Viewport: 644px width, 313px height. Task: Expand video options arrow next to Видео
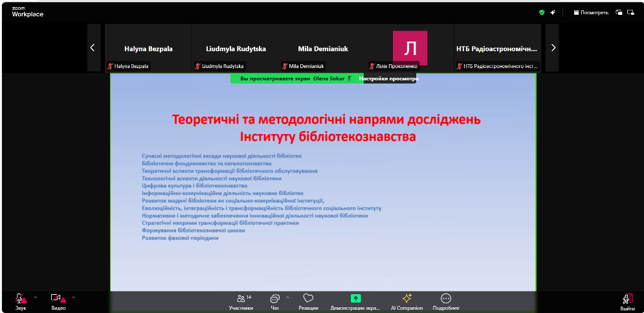click(x=73, y=297)
